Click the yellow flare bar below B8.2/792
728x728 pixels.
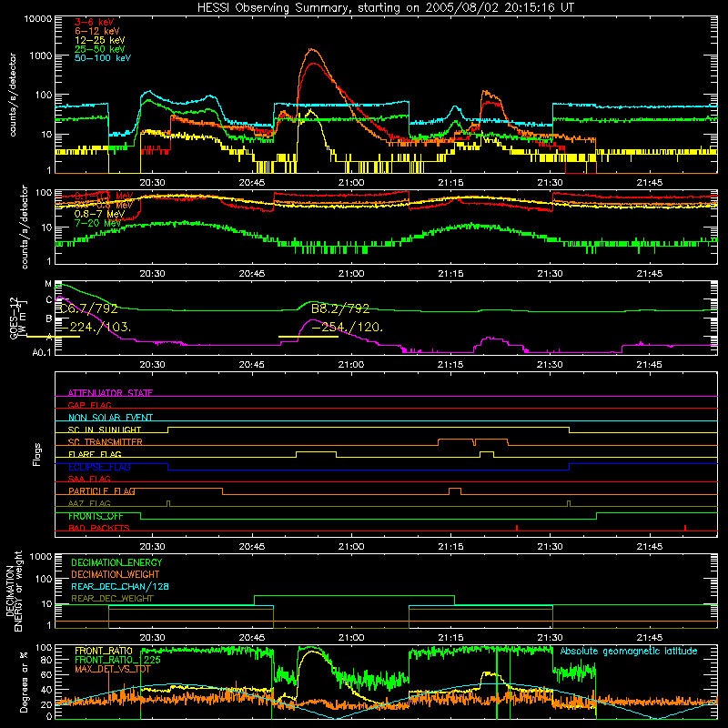308,337
